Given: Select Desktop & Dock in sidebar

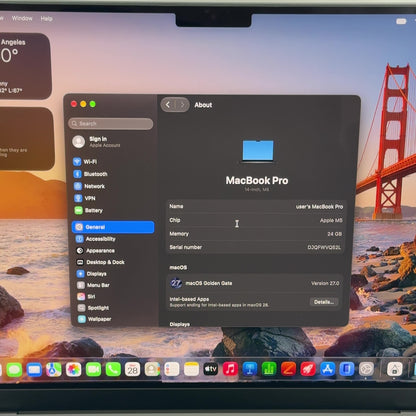Looking at the screenshot, I should [x=101, y=262].
